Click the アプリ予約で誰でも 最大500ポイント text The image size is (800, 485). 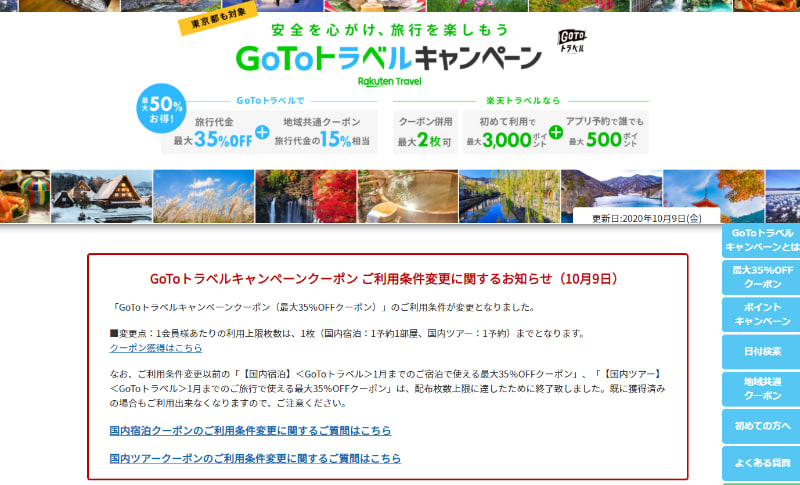coord(604,133)
